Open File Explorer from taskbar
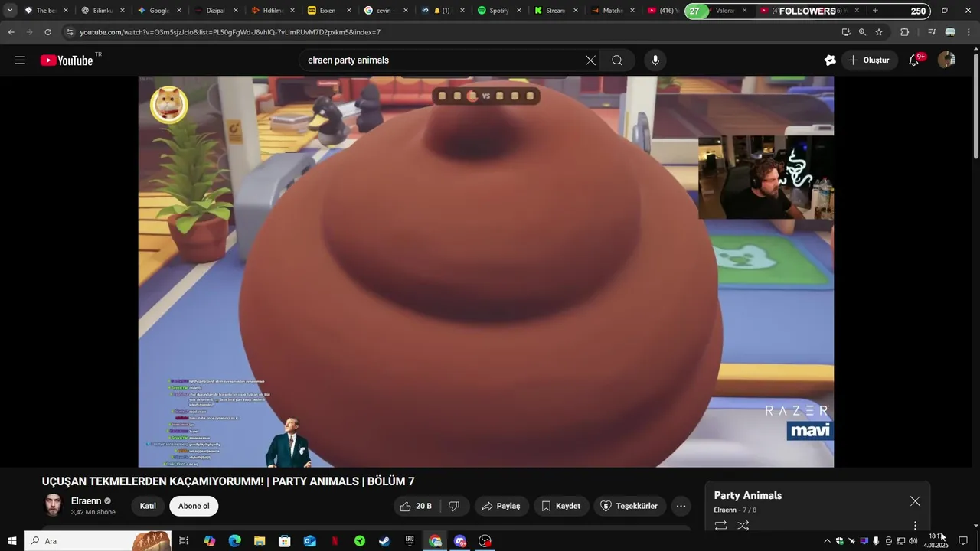The image size is (980, 551). coord(260,541)
